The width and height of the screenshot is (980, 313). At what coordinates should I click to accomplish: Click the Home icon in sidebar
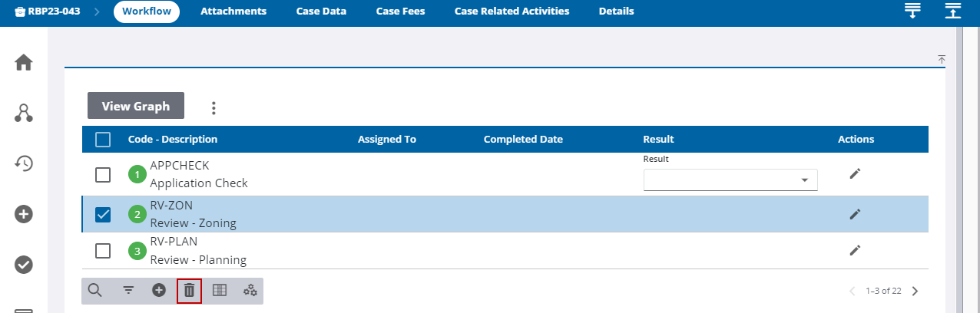[x=23, y=63]
